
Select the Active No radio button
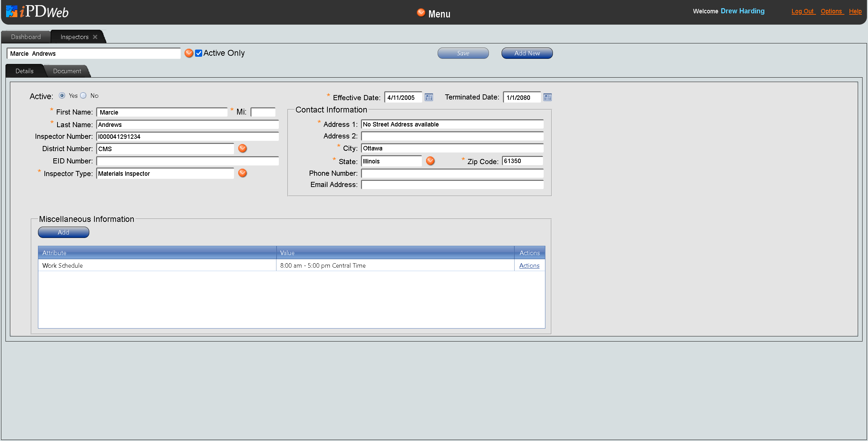[83, 96]
